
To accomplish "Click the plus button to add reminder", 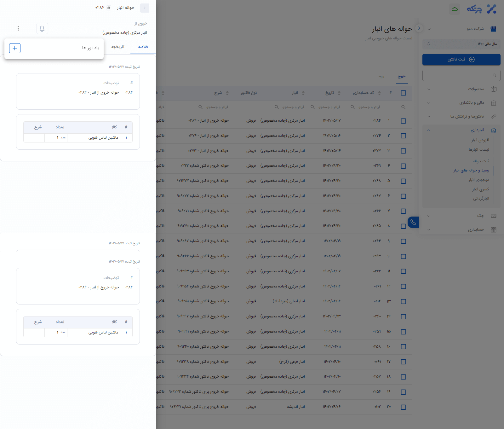I will (15, 48).
